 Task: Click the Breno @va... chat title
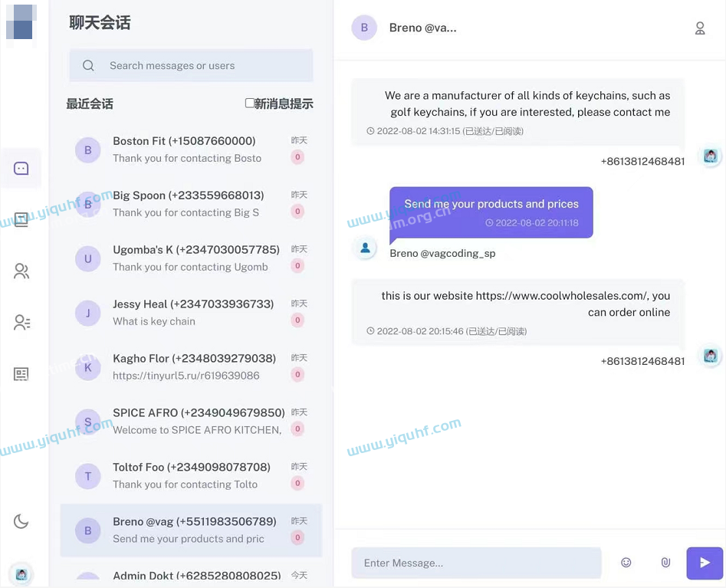422,28
